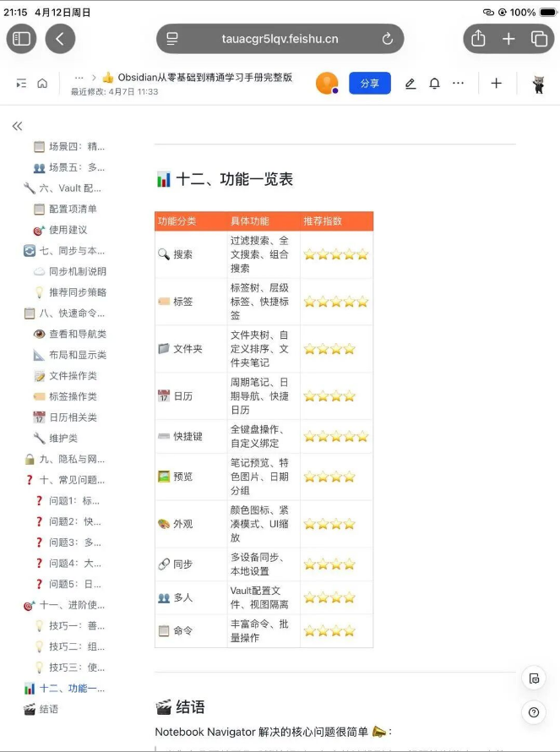Image resolution: width=560 pixels, height=752 pixels.
Task: Select outline entry 配置项清单
Action: pos(65,209)
